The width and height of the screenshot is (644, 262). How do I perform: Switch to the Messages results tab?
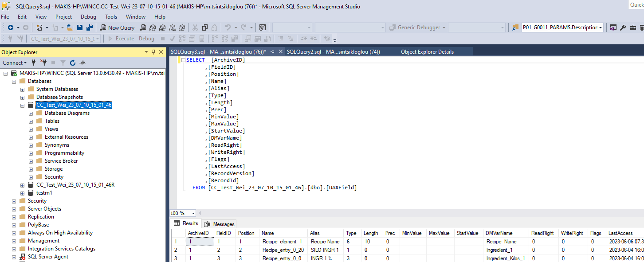(x=220, y=224)
